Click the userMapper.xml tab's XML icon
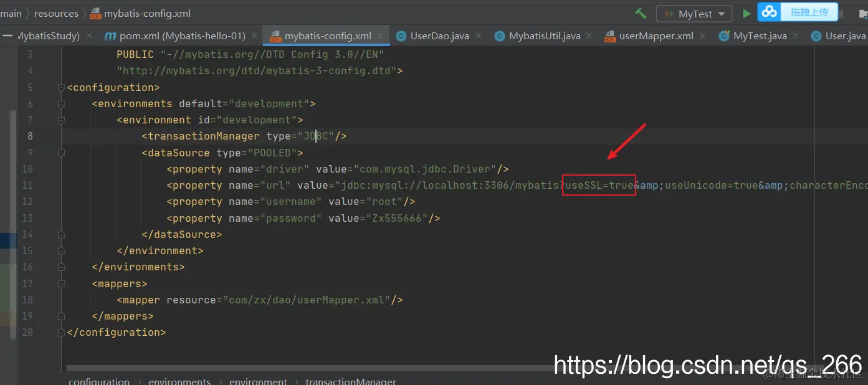This screenshot has width=868, height=385. click(x=609, y=36)
